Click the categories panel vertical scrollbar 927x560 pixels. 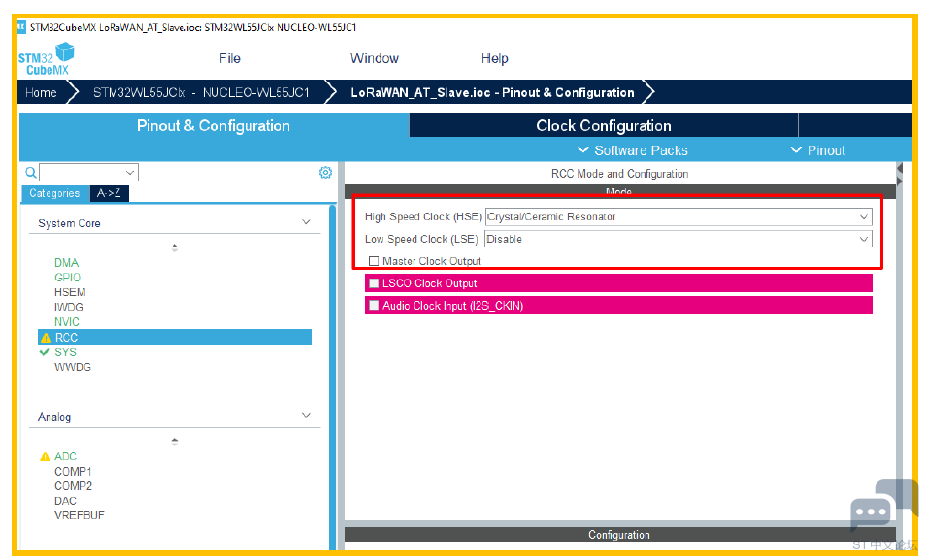tap(332, 376)
